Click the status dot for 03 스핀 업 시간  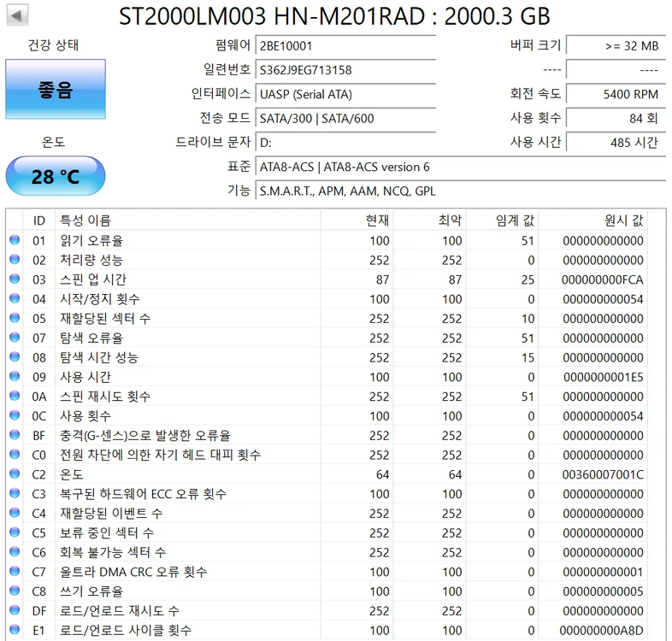coord(15,279)
